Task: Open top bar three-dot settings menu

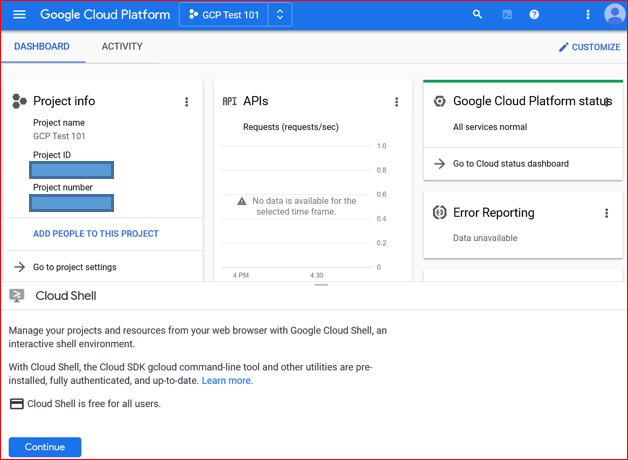Action: (588, 15)
